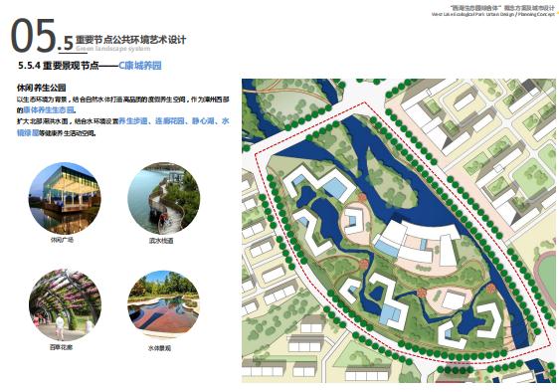Click the 滨水栈道 circular boardwalk photo
The width and height of the screenshot is (559, 392).
(x=164, y=199)
